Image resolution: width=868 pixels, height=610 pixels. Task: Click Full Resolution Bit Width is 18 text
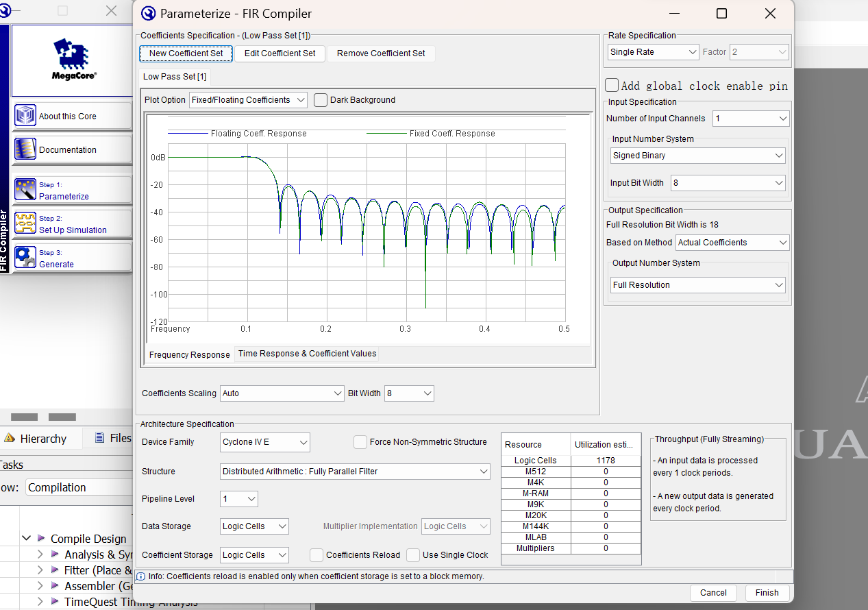click(662, 225)
